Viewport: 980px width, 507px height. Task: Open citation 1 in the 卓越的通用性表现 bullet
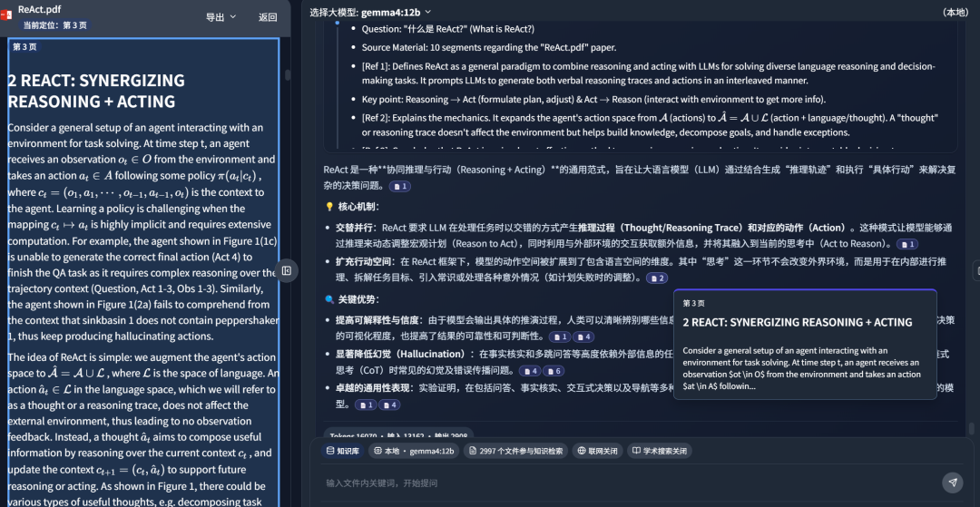point(366,405)
